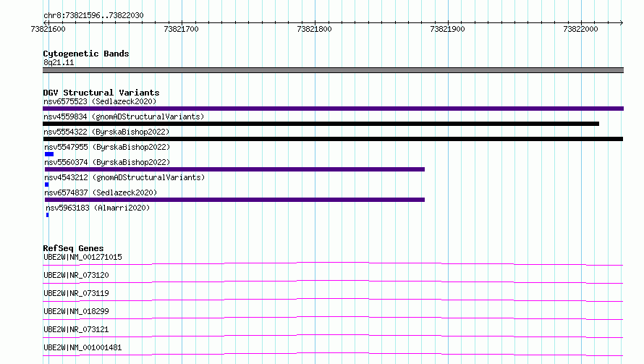Click variant label nsv5547955 (ByrskaBishop2022)
Screen dimensions: 644x364
coord(107,147)
